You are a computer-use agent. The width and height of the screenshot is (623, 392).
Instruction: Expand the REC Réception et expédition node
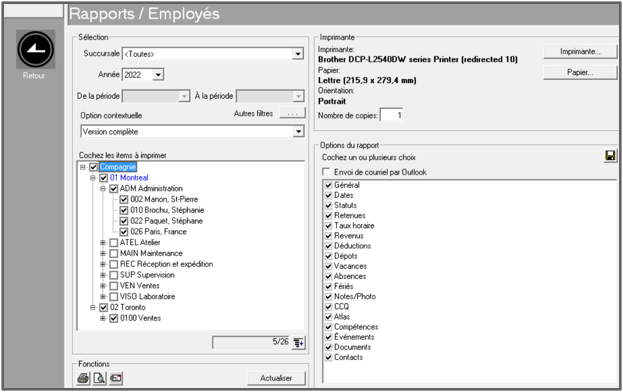point(103,264)
